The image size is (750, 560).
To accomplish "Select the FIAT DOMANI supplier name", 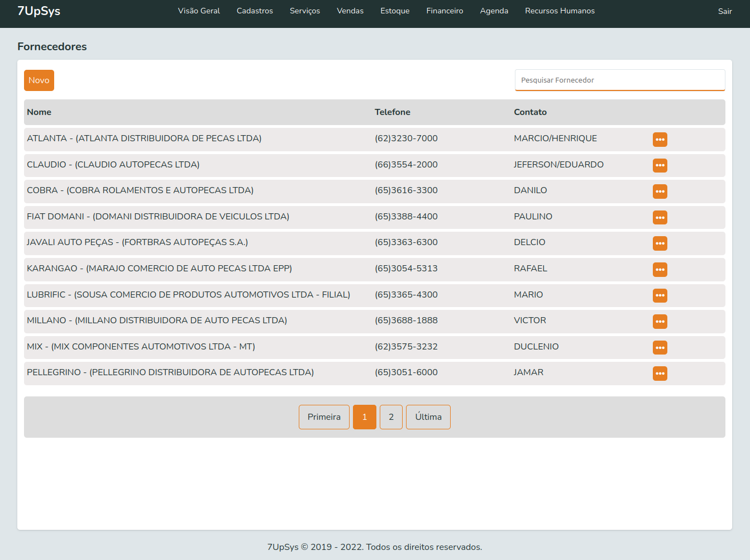I will 158,217.
